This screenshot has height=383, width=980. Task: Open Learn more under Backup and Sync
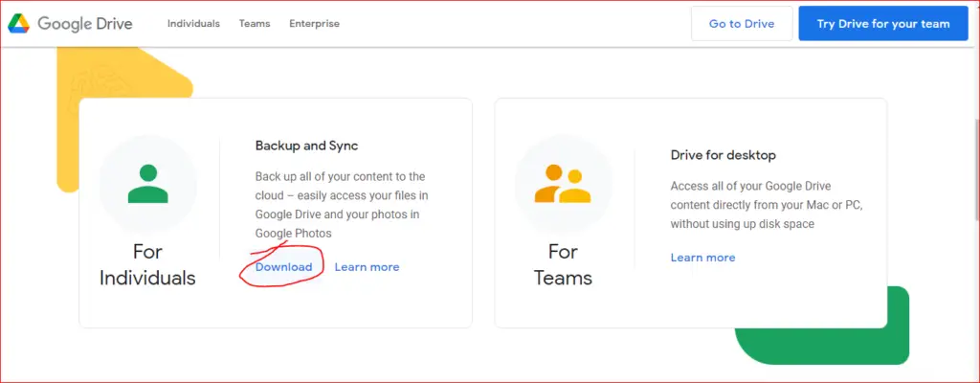(367, 267)
